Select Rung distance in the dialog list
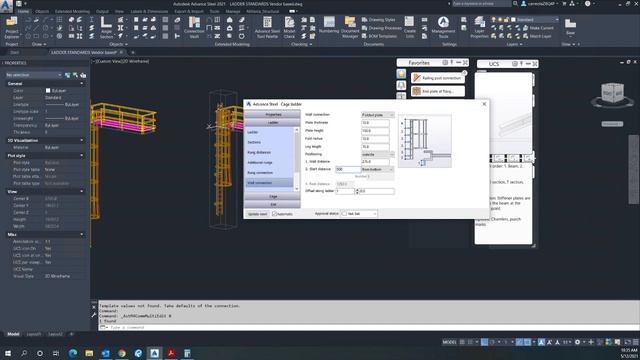Screen dimensions: 640x360 [x=259, y=152]
